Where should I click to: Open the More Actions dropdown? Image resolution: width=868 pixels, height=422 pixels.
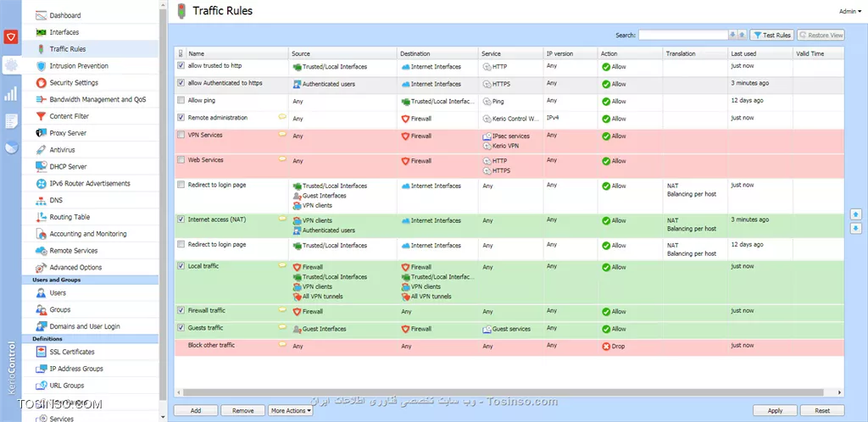click(x=291, y=410)
